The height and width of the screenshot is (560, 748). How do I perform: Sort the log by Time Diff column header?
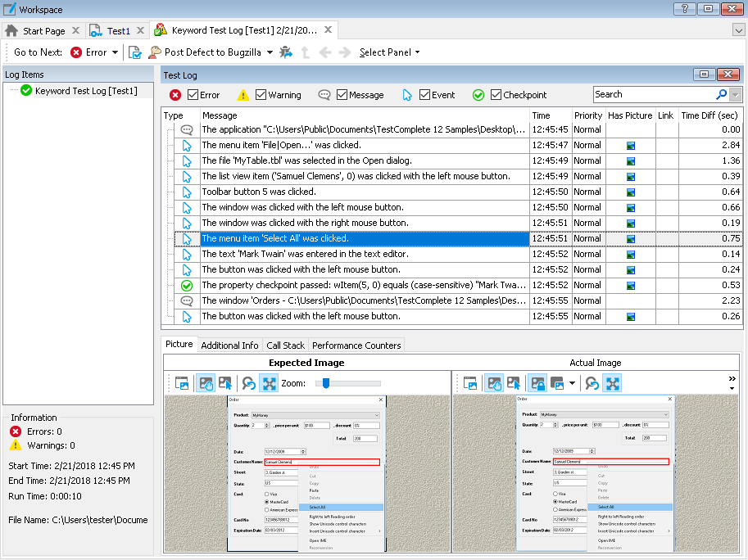coord(709,115)
